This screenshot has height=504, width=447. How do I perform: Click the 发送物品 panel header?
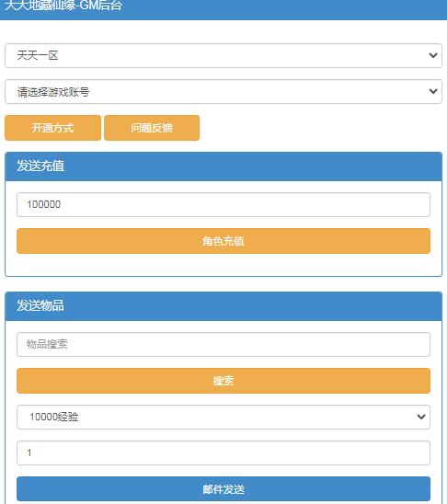click(223, 306)
